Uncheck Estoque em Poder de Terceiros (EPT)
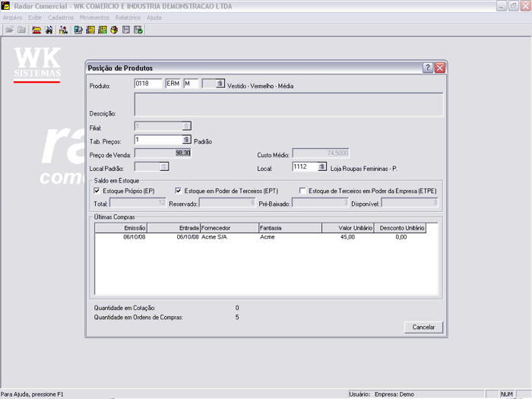The image size is (532, 399). point(179,191)
